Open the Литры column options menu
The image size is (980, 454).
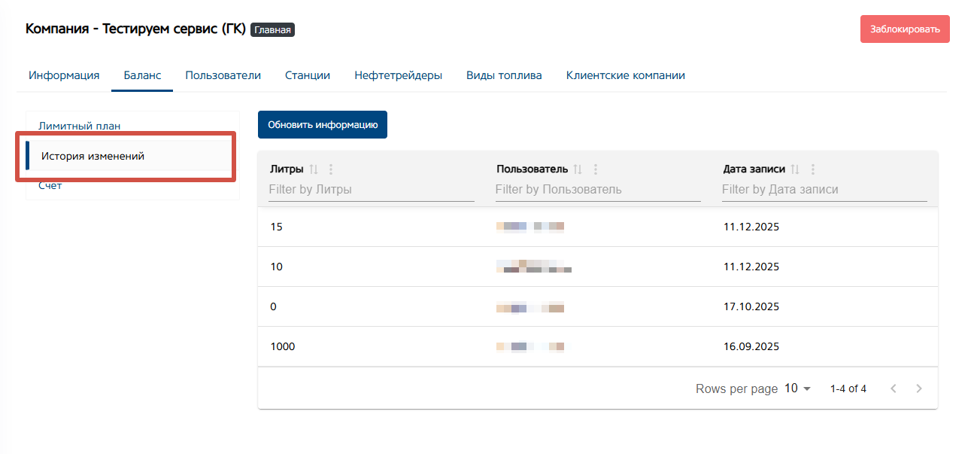[x=331, y=169]
